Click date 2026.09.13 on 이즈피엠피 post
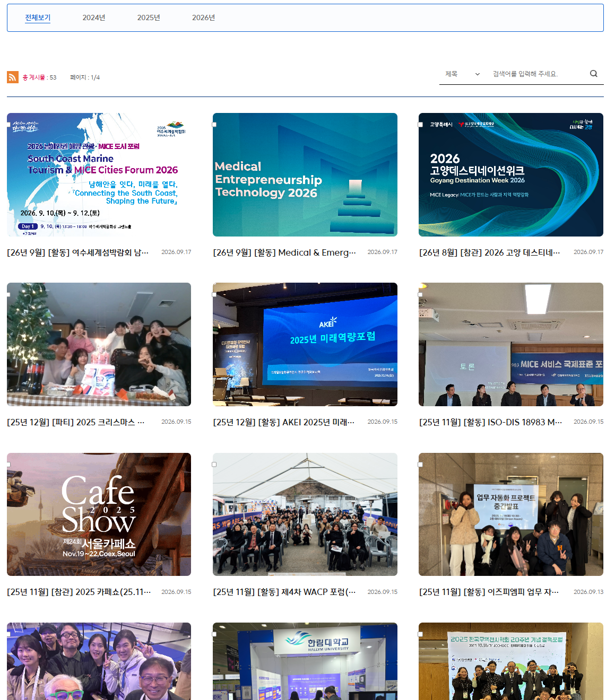Image resolution: width=615 pixels, height=700 pixels. 588,592
